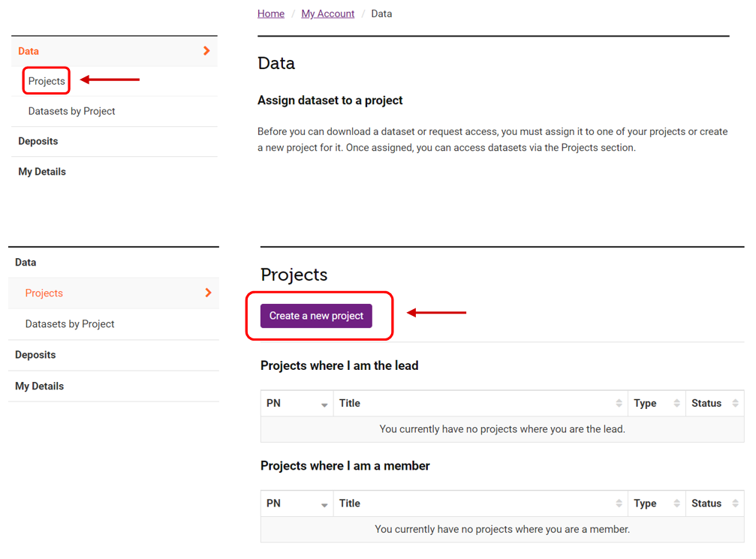This screenshot has height=559, width=756.
Task: Sort lead projects table by PN arrow
Action: point(324,405)
